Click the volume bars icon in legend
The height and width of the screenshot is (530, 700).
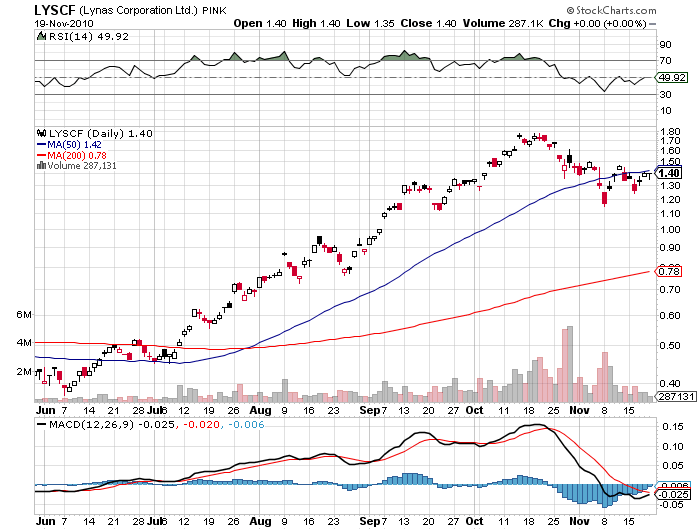[42, 166]
